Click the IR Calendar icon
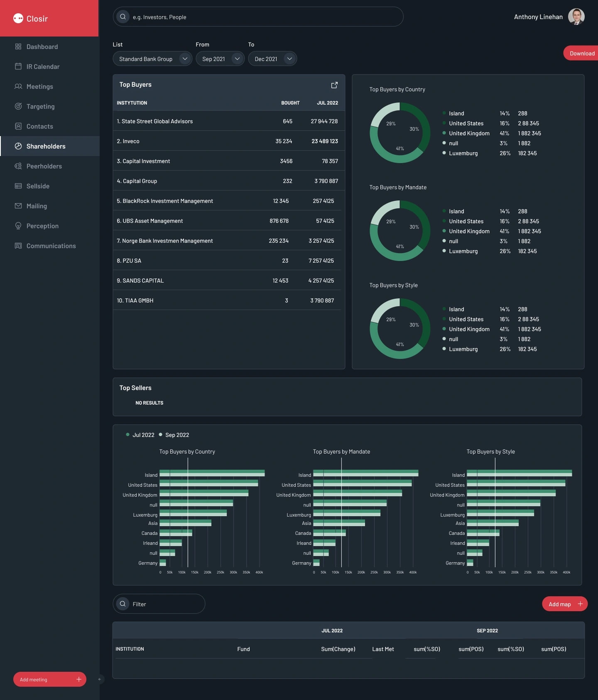 18,66
